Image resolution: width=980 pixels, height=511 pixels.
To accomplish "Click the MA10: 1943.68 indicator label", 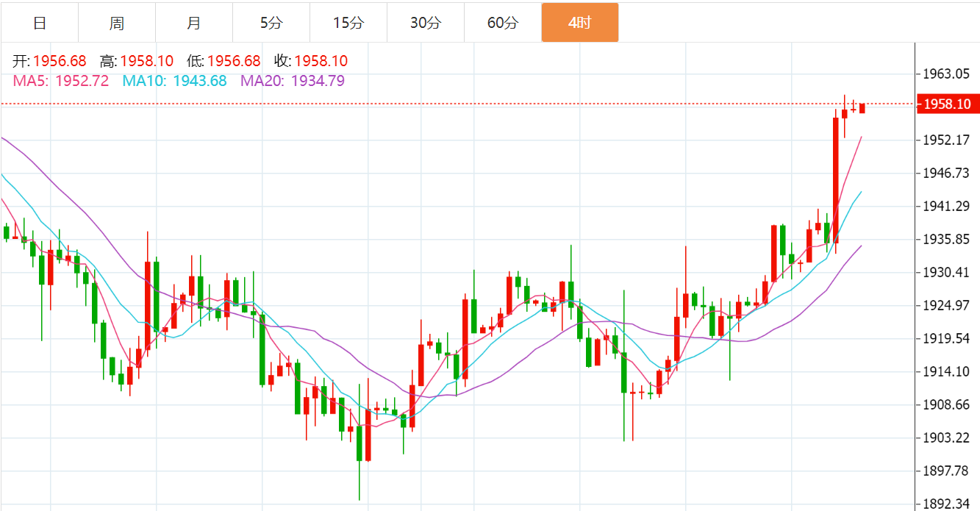I will coord(174,81).
